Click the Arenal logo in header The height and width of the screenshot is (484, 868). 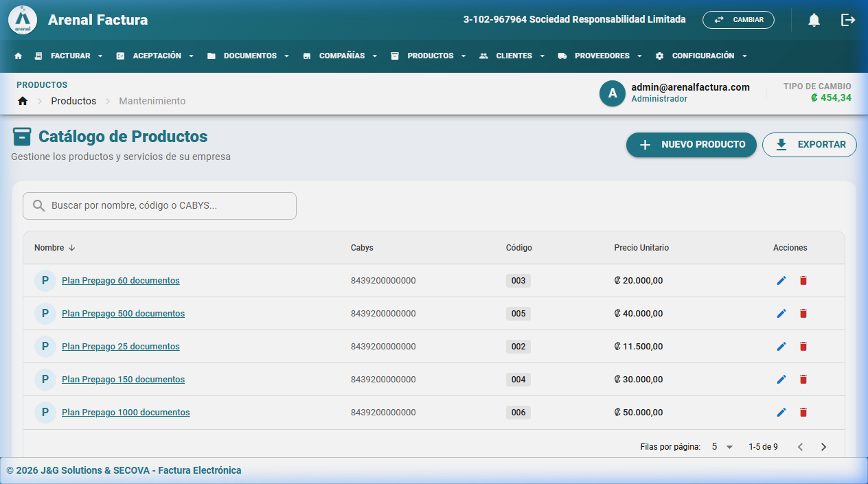click(x=23, y=20)
